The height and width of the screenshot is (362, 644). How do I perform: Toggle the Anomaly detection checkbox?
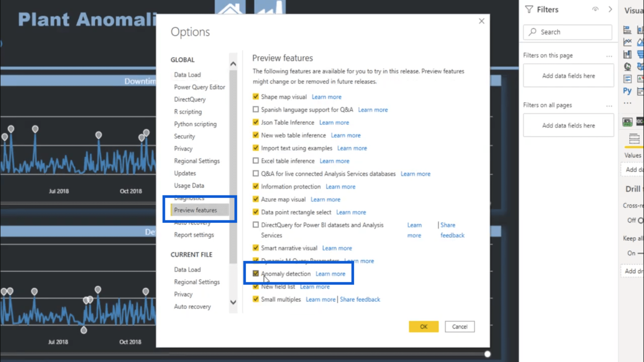(256, 273)
